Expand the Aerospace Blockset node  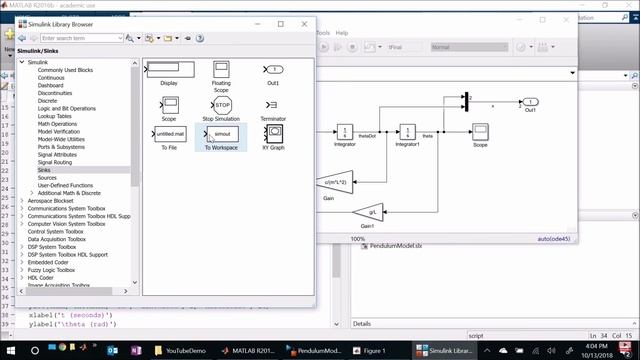pos(22,201)
